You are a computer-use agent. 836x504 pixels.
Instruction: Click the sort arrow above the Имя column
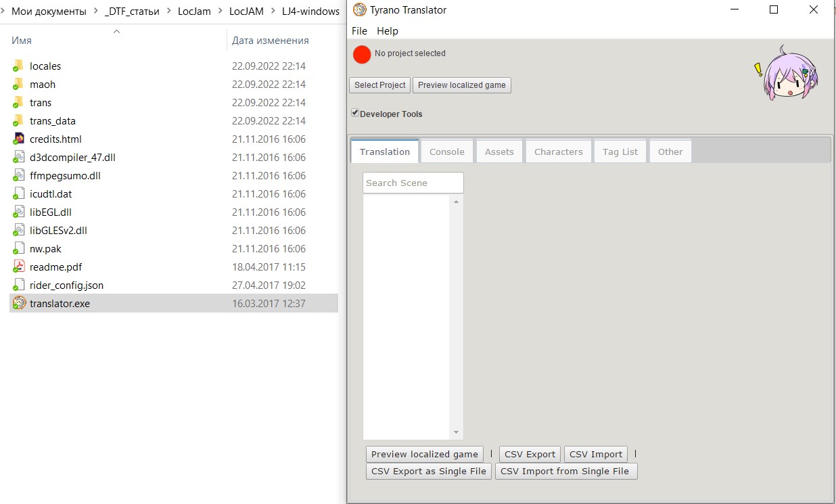point(116,31)
